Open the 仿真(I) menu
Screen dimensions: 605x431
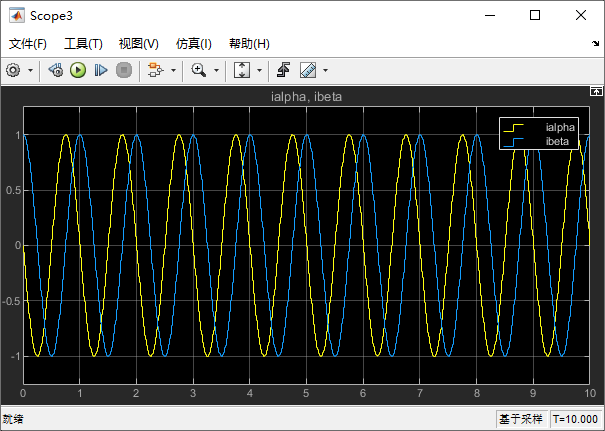(x=193, y=44)
